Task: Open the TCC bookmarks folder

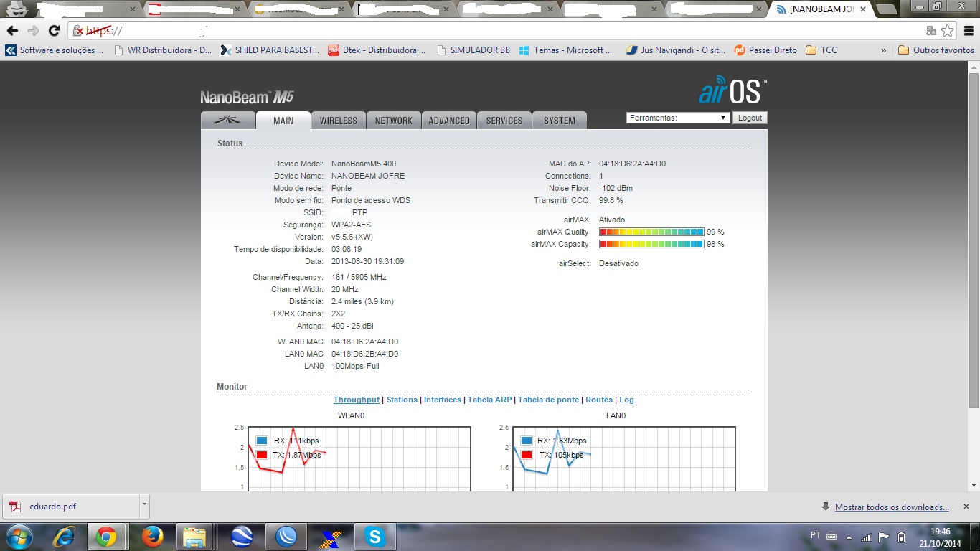Action: 821,50
